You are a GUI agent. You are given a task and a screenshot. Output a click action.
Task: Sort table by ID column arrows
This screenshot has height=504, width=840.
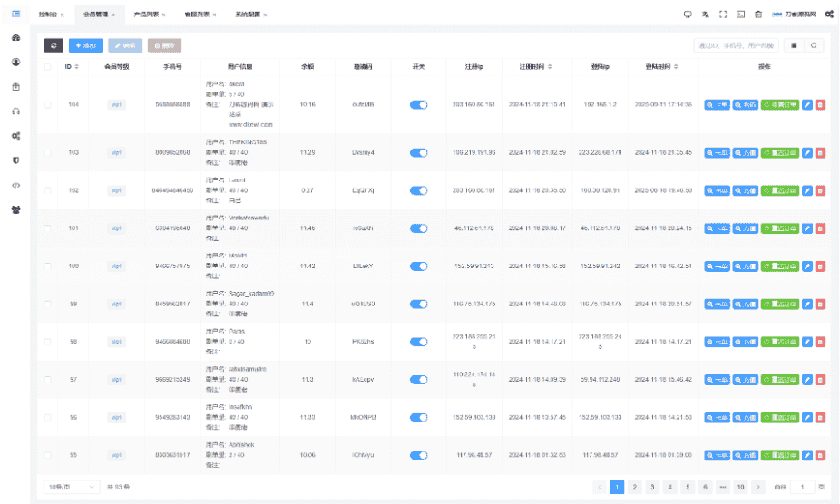[79, 66]
